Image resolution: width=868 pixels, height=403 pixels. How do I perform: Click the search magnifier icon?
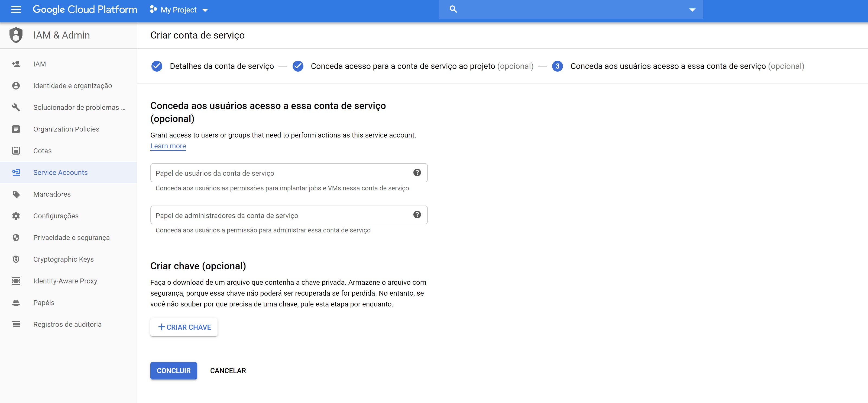coord(453,9)
